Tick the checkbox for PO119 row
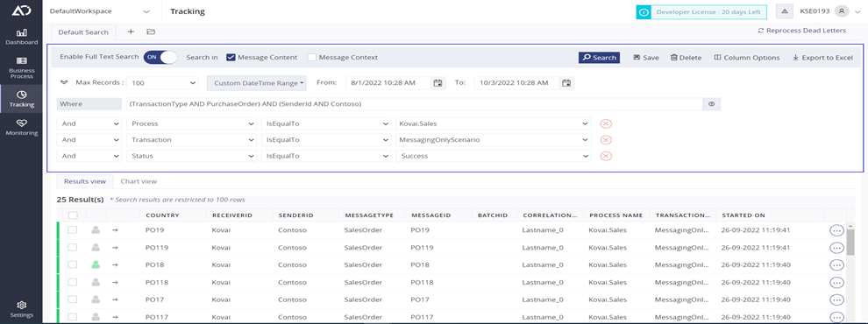868x324 pixels. 73,248
